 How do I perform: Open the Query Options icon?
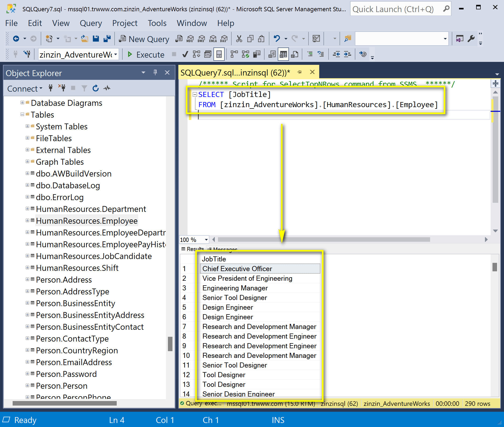(x=208, y=54)
